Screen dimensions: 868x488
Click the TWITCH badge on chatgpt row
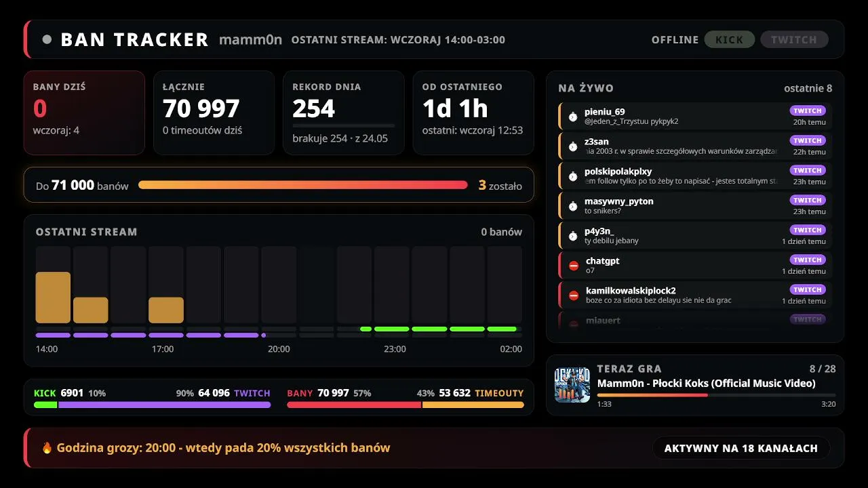(808, 260)
